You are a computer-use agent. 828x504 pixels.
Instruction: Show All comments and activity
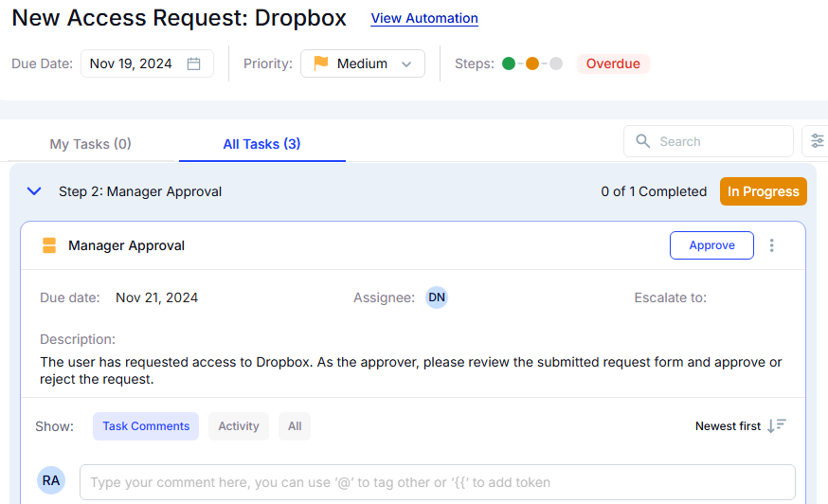pos(295,426)
